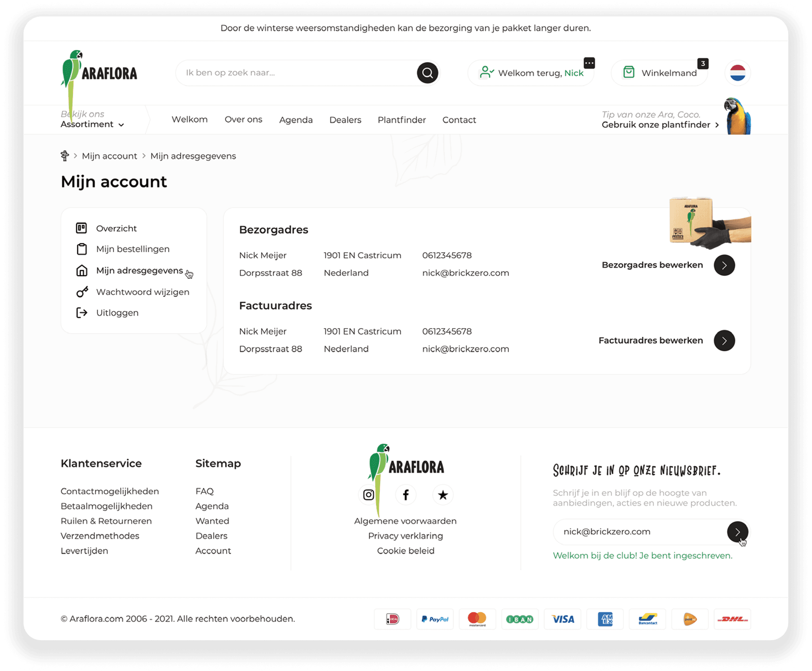Open the Welkom terug, Nick account menu
Viewport: 812px width, 671px height.
click(x=531, y=73)
